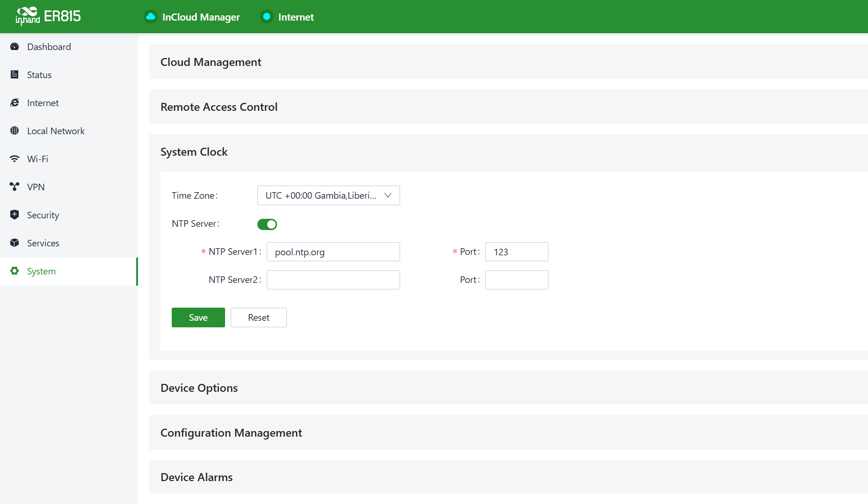Expand the Remote Access Control section
The height and width of the screenshot is (504, 868).
[x=219, y=107]
